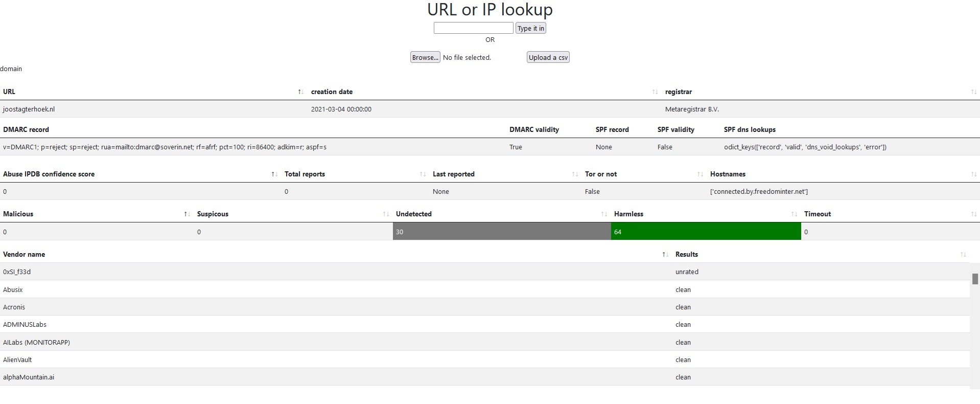
Task: Select the joostagterhoek.nl URL cell
Action: pos(29,109)
